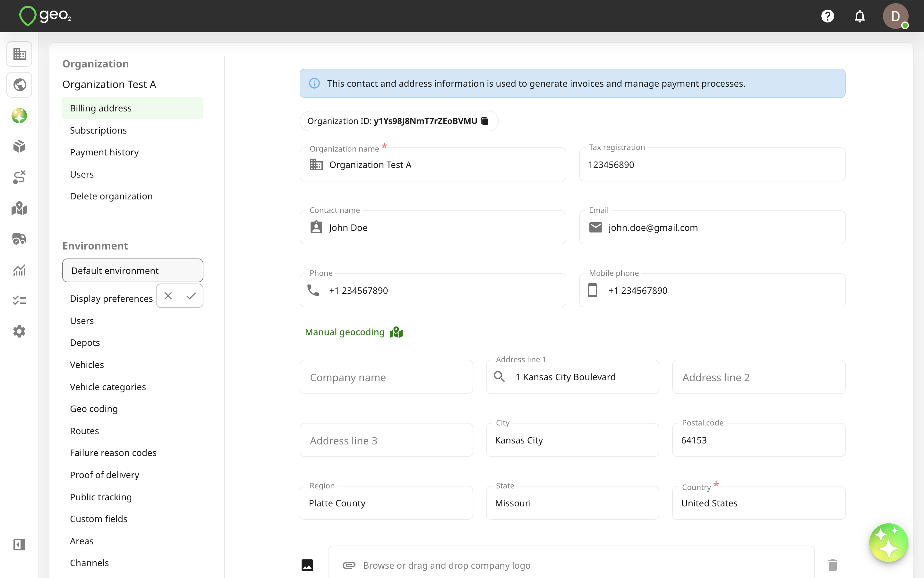Open Proof of delivery settings
Screen dimensions: 924x578
coord(104,475)
